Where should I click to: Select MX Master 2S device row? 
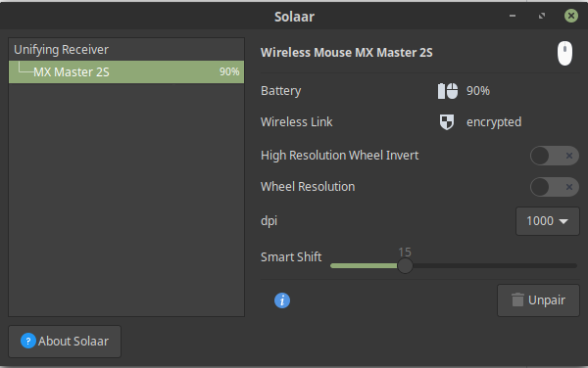click(126, 71)
